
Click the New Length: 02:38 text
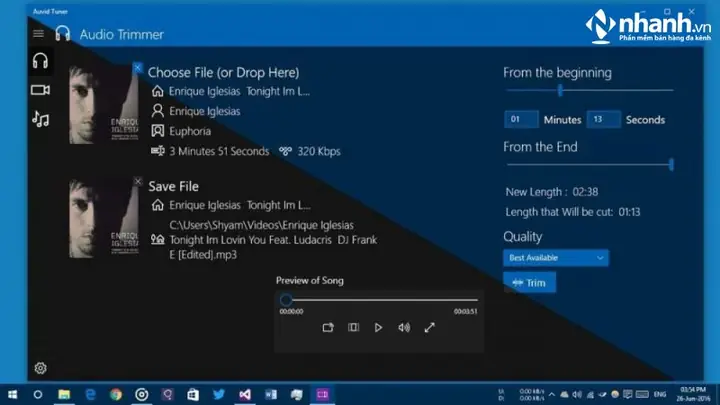point(551,192)
